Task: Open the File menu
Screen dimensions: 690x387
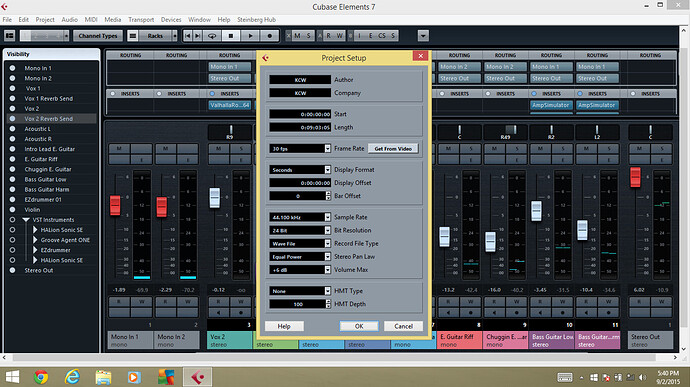Action: [x=7, y=19]
